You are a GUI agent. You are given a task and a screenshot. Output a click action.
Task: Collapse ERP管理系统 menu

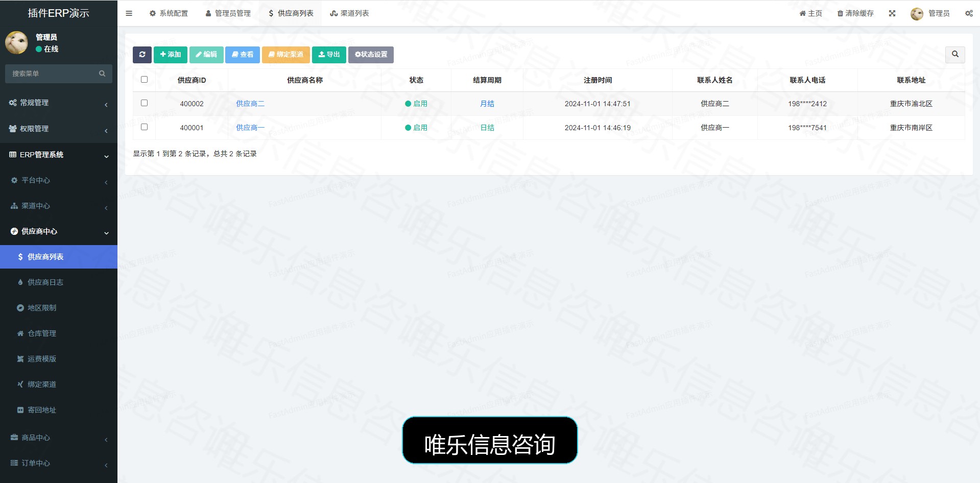click(59, 155)
